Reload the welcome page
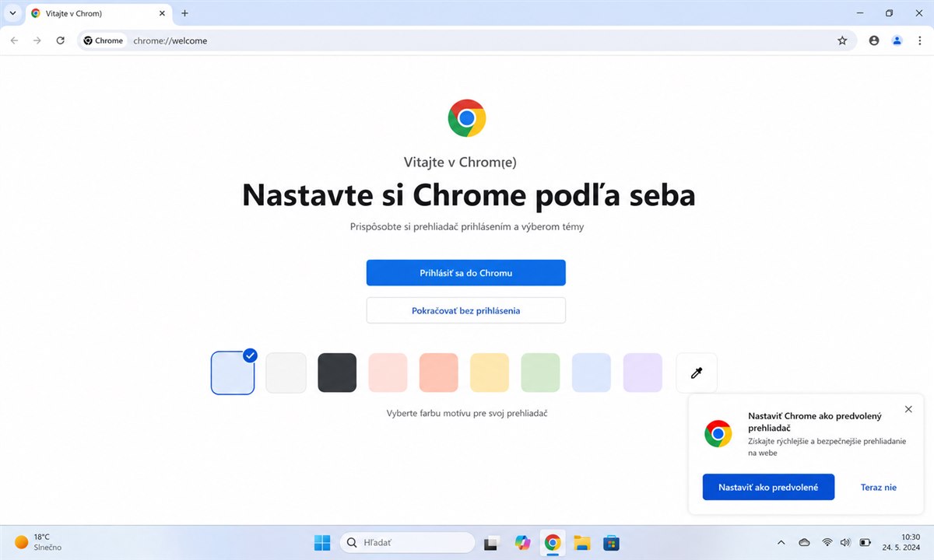The image size is (934, 560). (60, 40)
